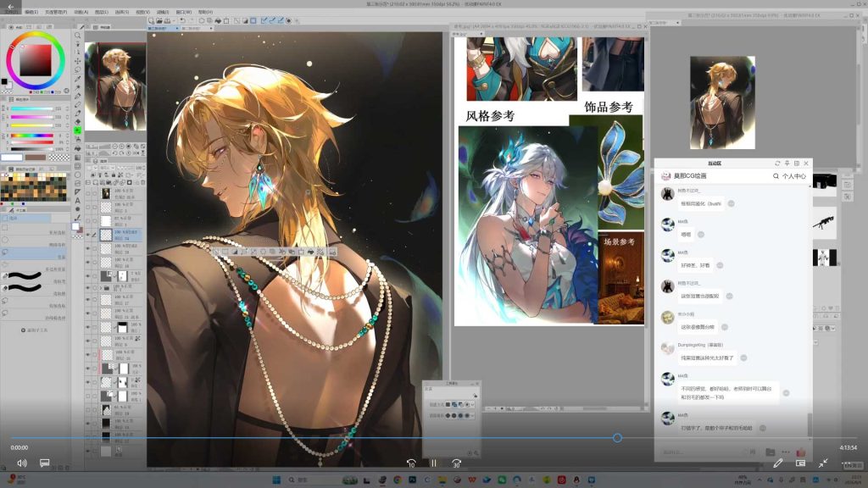This screenshot has width=868, height=488.
Task: Toggle visibility eye of the folder layer
Action: pyautogui.click(x=88, y=288)
